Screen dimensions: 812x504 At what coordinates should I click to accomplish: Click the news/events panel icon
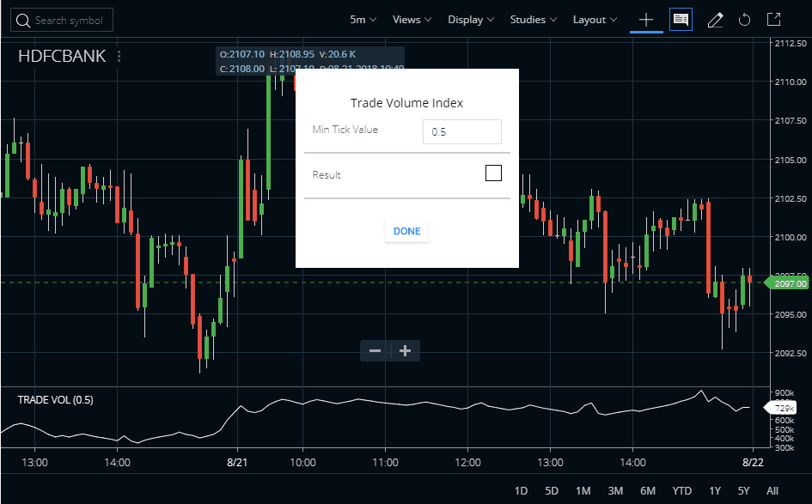tap(681, 19)
